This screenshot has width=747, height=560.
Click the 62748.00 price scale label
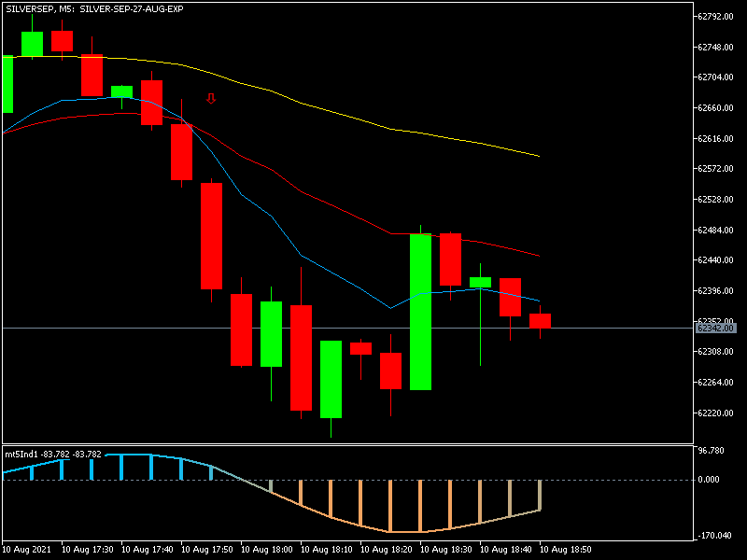715,48
